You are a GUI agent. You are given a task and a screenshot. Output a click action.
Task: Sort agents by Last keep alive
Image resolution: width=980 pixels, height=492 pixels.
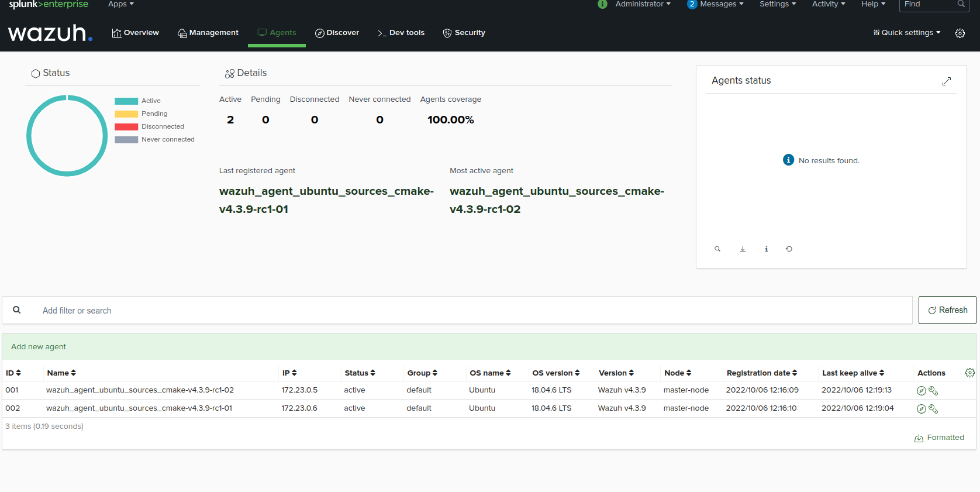point(853,373)
